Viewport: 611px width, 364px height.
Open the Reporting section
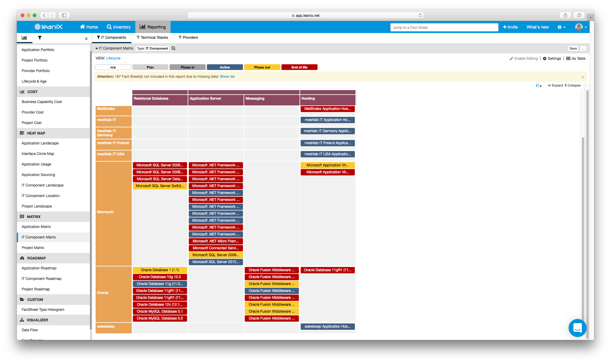click(x=153, y=27)
